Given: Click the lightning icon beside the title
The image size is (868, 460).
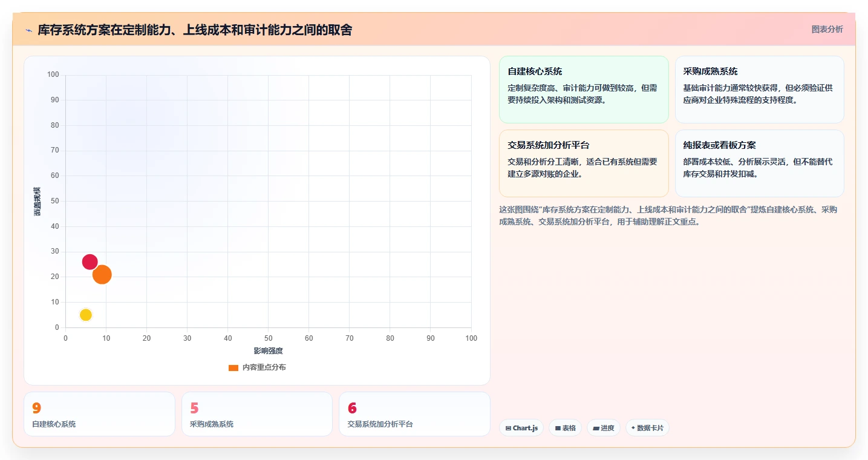Looking at the screenshot, I should pyautogui.click(x=28, y=30).
